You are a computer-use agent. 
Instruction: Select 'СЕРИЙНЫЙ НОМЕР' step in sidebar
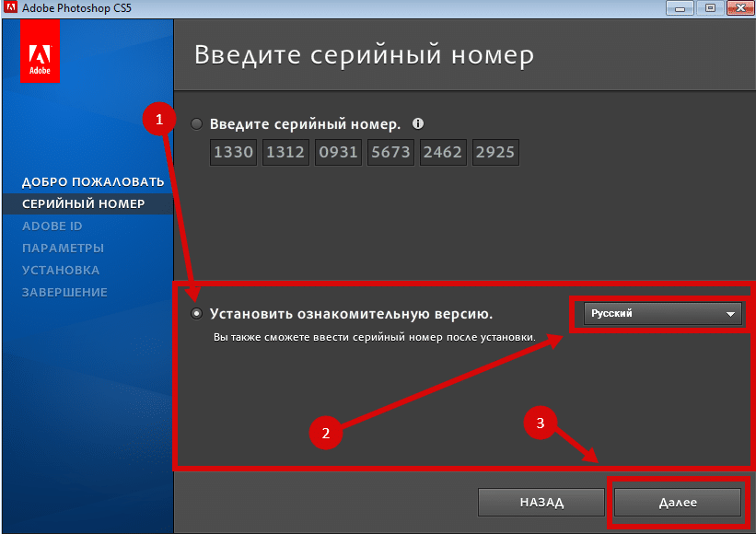click(83, 203)
